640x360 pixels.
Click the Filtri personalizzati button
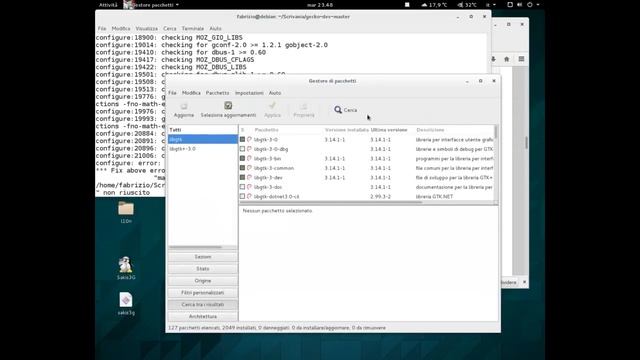coord(203,292)
